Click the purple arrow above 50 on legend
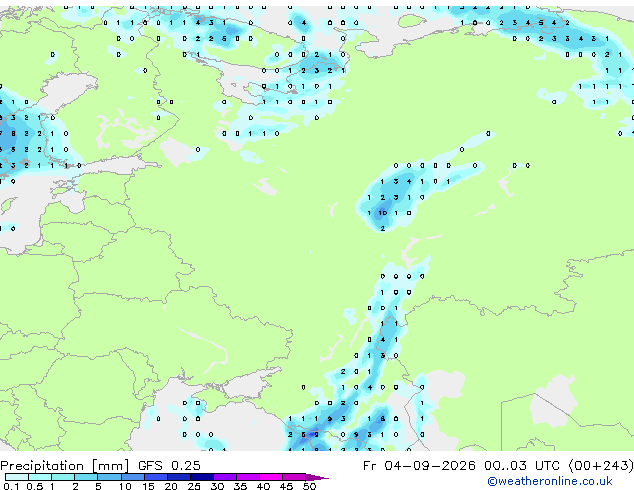 [x=317, y=477]
